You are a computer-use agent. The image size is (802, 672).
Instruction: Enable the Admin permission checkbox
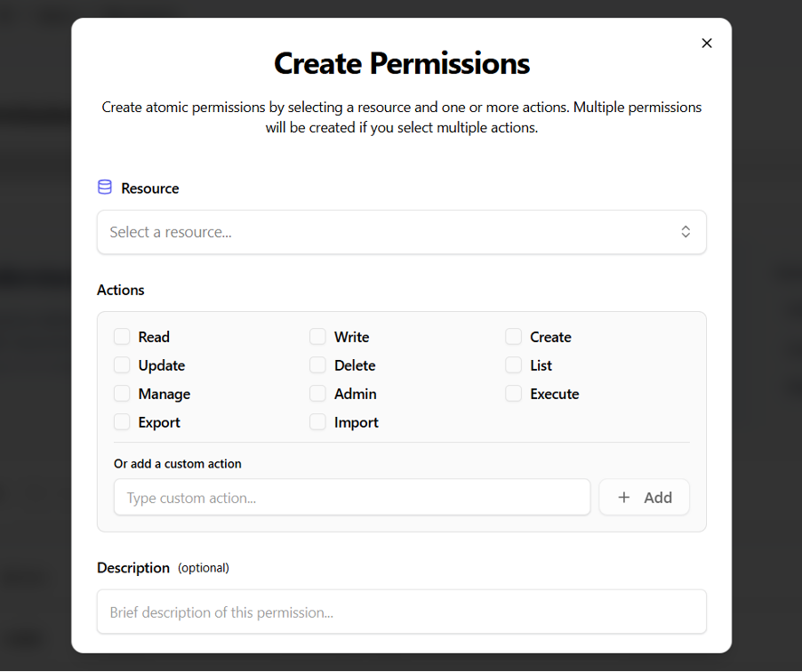(317, 394)
